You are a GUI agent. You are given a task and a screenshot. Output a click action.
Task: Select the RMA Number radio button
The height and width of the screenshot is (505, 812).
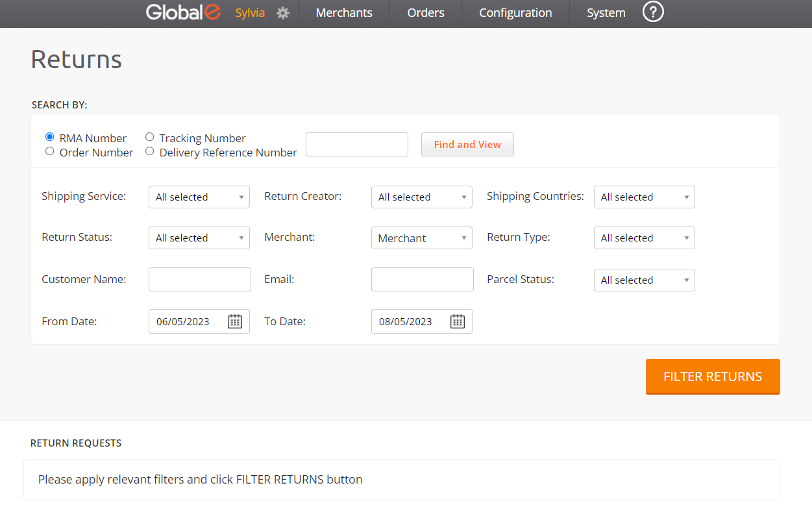coord(50,137)
